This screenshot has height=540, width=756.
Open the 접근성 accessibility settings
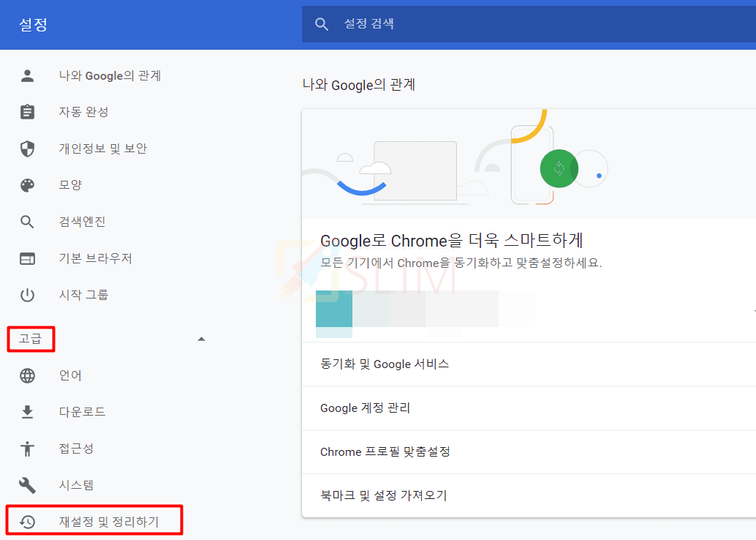coord(76,449)
